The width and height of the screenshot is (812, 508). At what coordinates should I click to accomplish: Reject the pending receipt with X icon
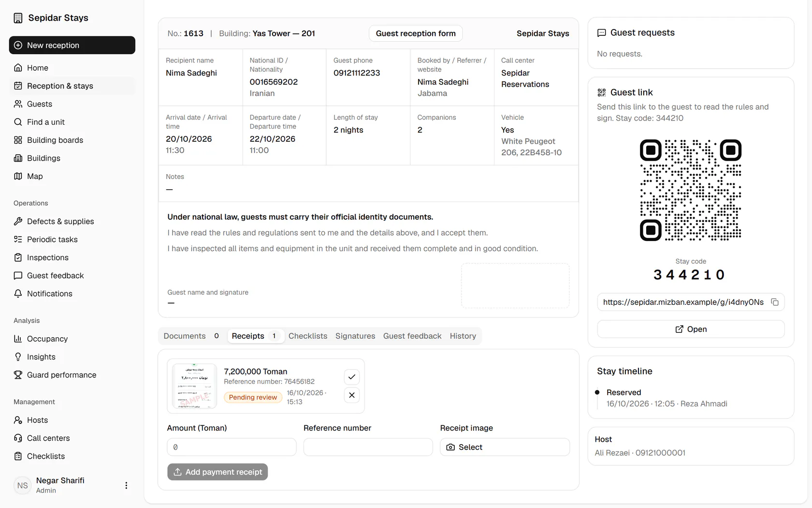pyautogui.click(x=352, y=395)
